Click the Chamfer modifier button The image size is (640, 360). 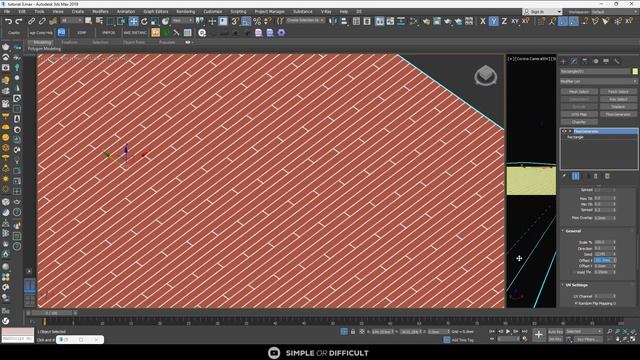click(x=579, y=122)
